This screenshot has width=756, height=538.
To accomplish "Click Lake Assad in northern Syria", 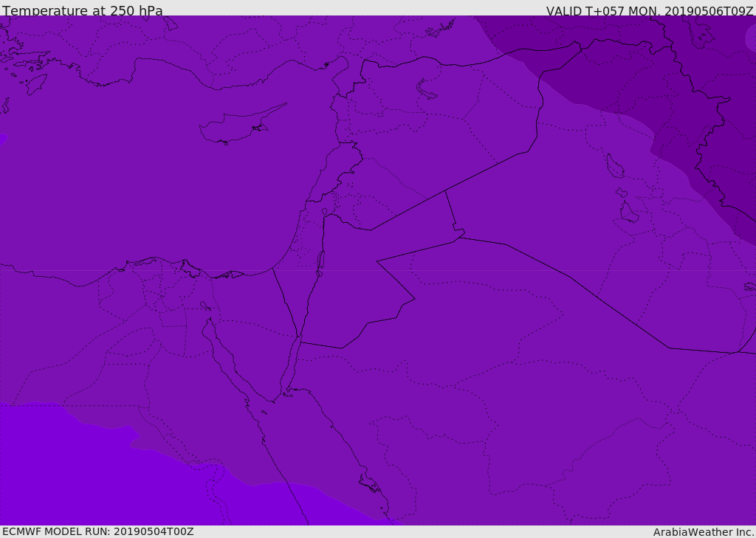I will 426,89.
